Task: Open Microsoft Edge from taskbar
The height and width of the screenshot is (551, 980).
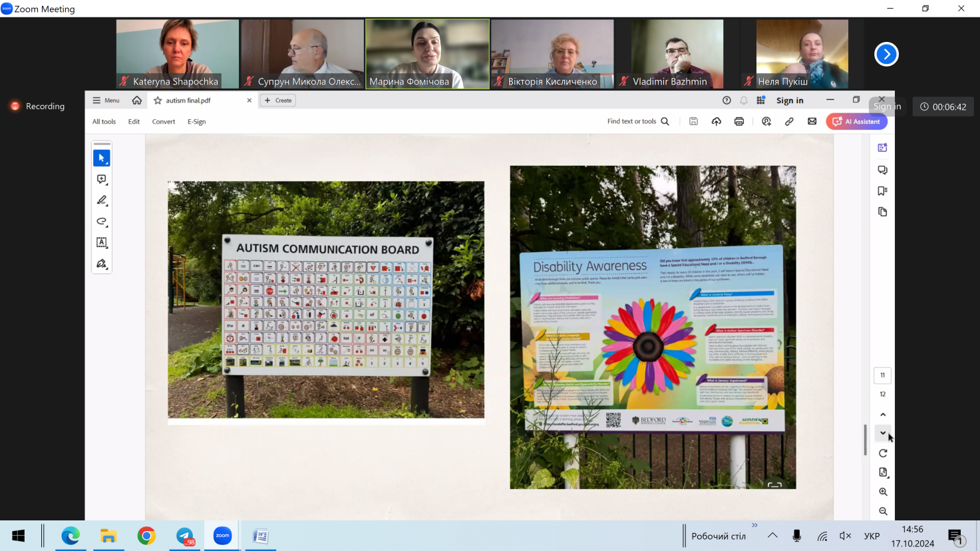Action: [71, 536]
